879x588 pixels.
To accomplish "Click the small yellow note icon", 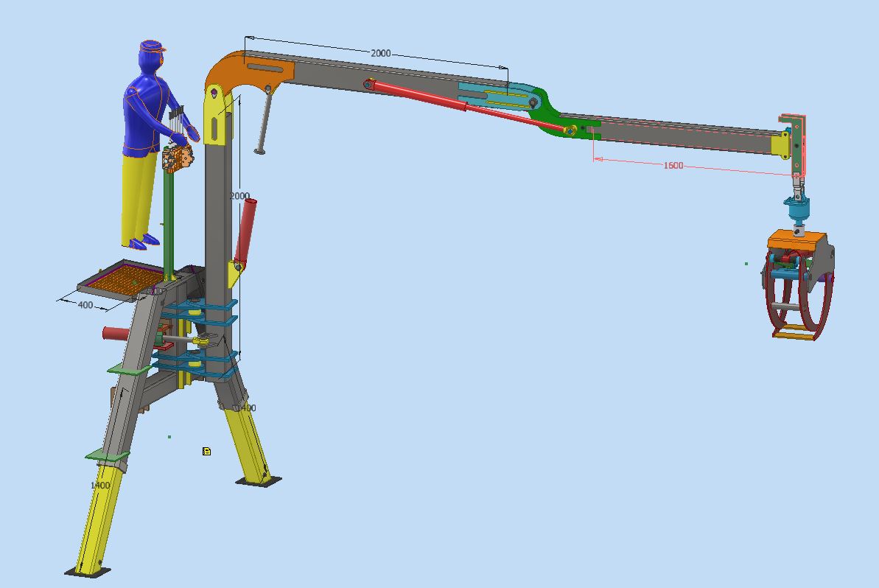I will [x=206, y=451].
